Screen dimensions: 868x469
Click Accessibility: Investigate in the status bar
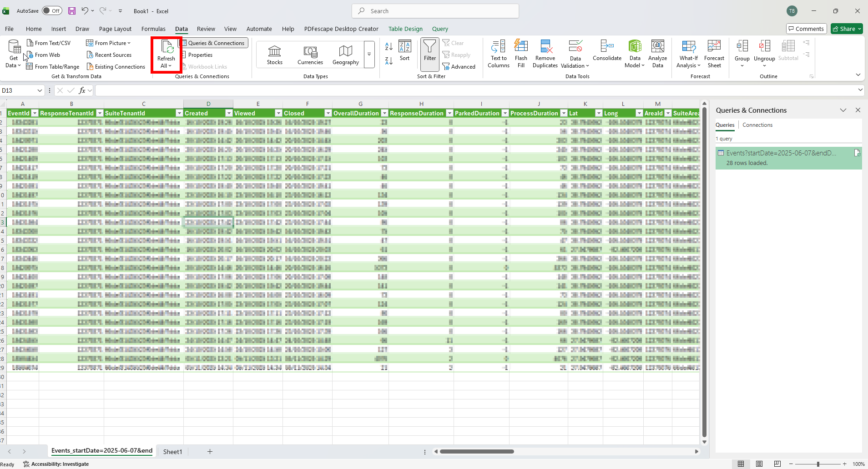pyautogui.click(x=56, y=464)
